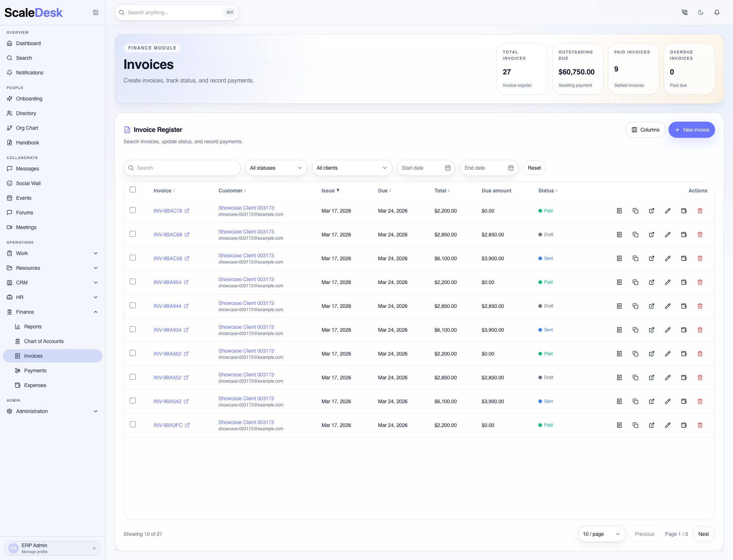
Task: Edit invoice INV-9BA954 pencil icon
Action: (x=668, y=282)
